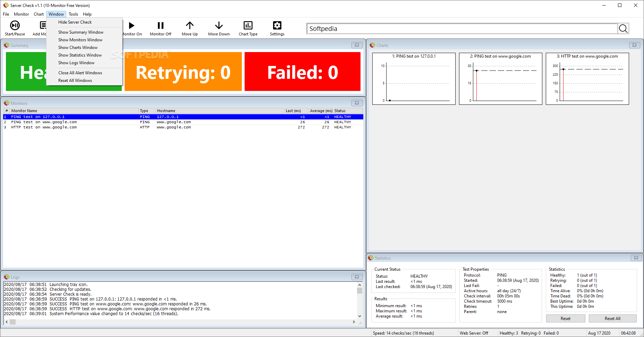Click Logs vertical scrollbar up arrow
The width and height of the screenshot is (644, 337).
[x=359, y=285]
